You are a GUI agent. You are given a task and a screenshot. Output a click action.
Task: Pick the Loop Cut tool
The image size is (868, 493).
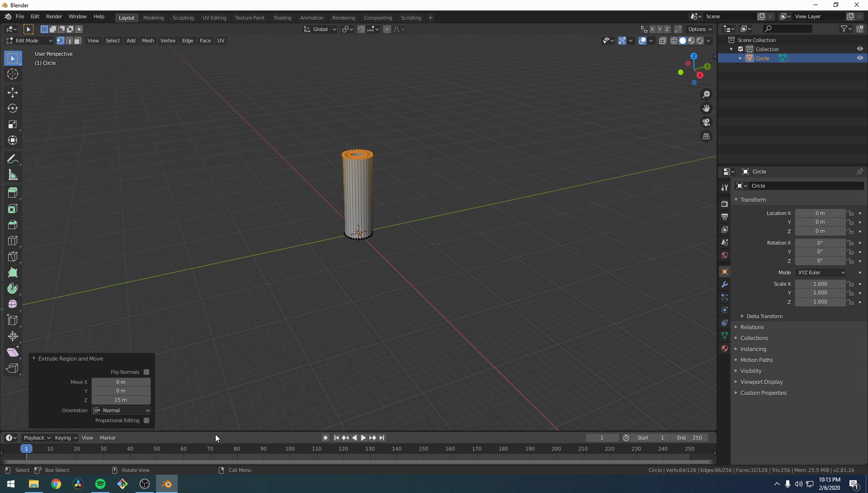click(13, 241)
